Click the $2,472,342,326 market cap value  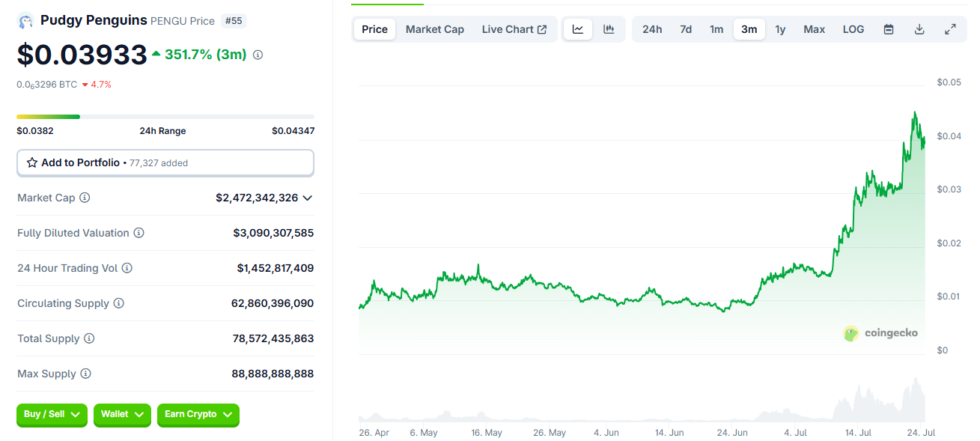[257, 198]
